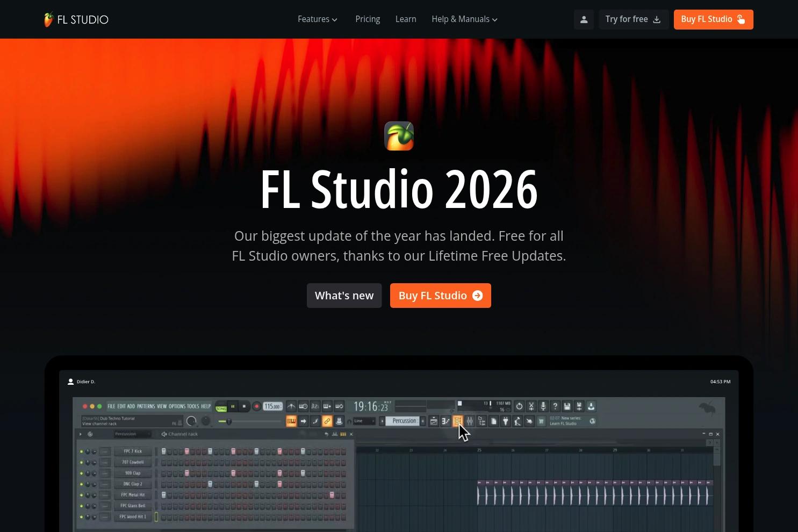Mute the DNC Clap 2 channel LED
798x532 pixels.
81,484
